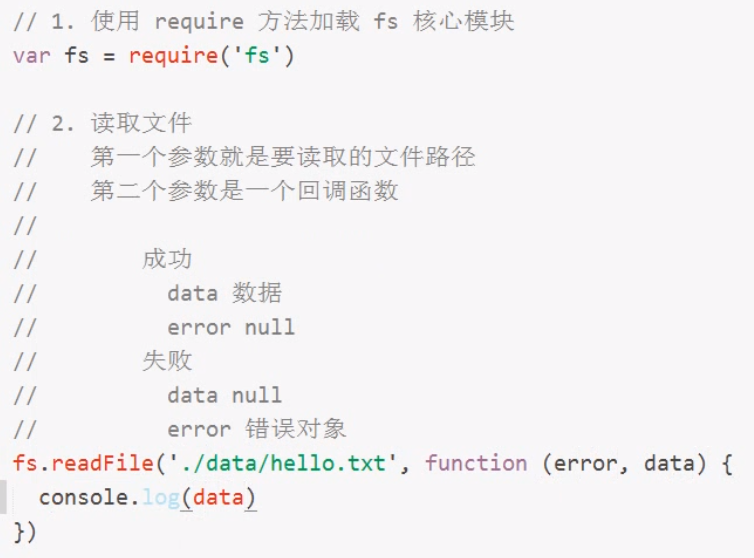Click the data parameter in callback signature
This screenshot has height=558, width=754.
[669, 463]
